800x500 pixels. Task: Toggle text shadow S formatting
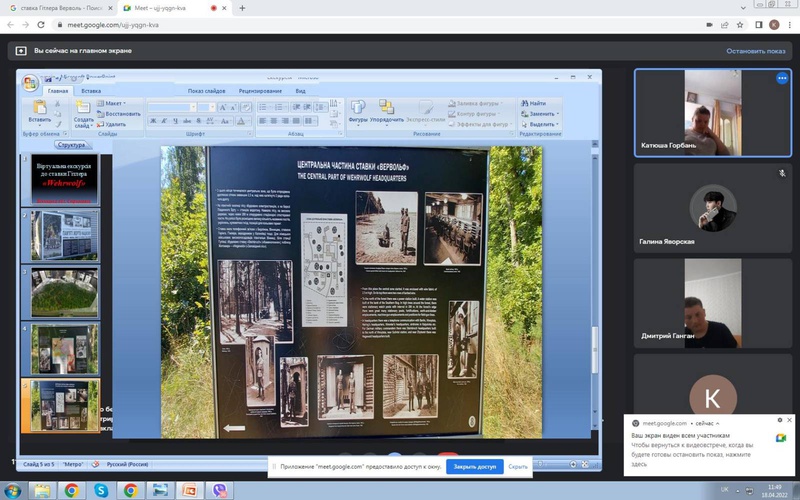tap(198, 121)
